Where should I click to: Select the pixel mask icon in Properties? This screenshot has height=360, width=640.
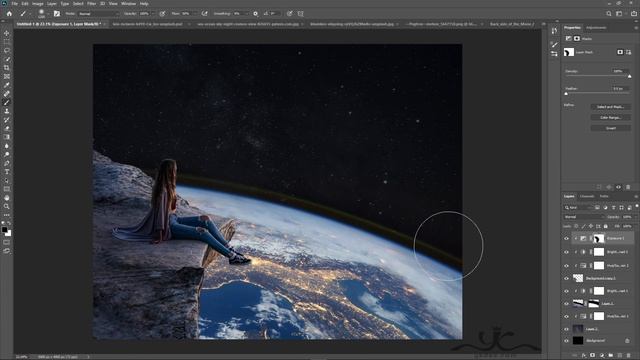tap(620, 52)
